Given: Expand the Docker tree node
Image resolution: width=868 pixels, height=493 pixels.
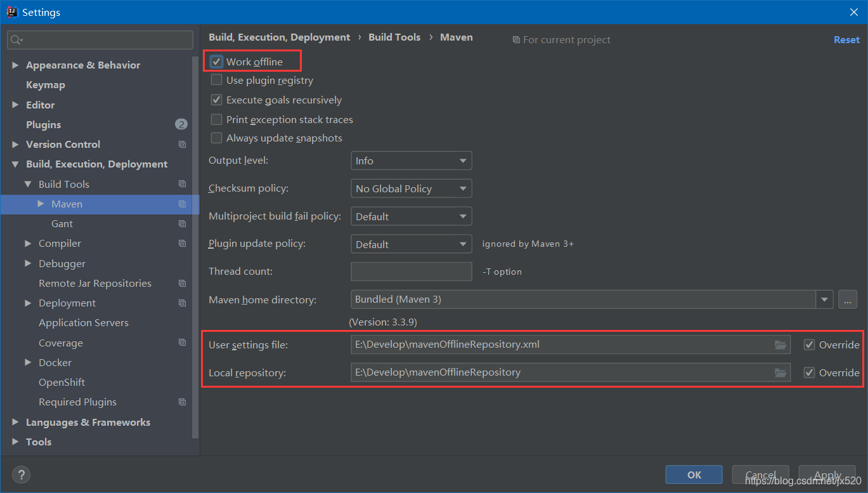Looking at the screenshot, I should [28, 362].
